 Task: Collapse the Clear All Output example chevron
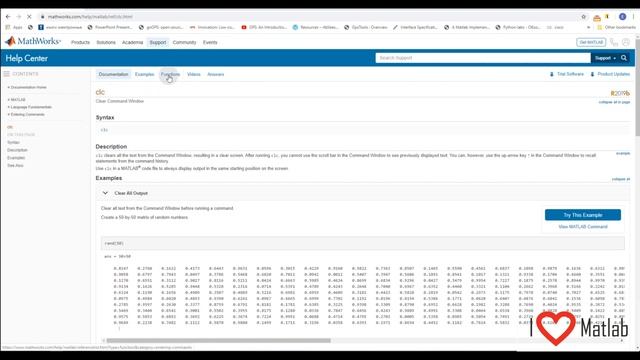(x=105, y=193)
